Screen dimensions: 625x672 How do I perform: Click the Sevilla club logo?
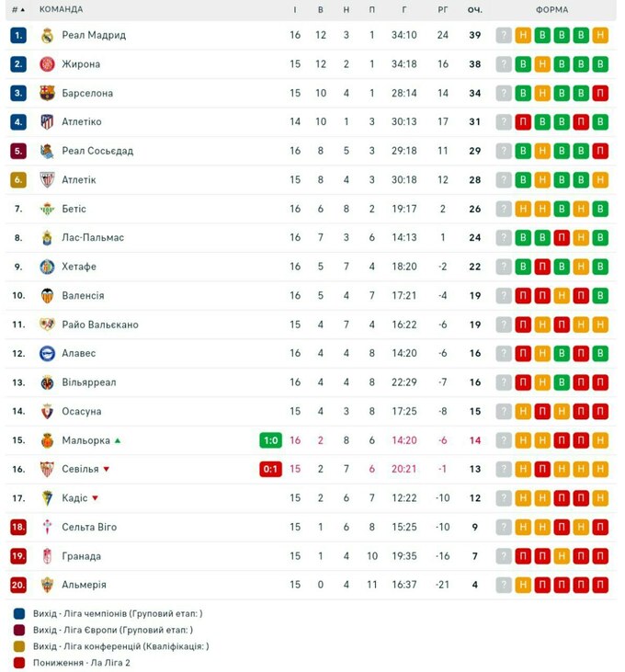[x=48, y=469]
